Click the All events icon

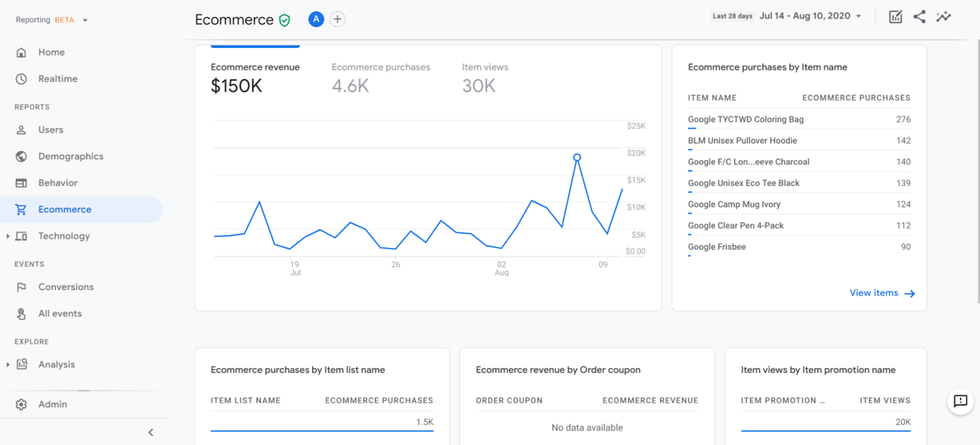pos(21,314)
